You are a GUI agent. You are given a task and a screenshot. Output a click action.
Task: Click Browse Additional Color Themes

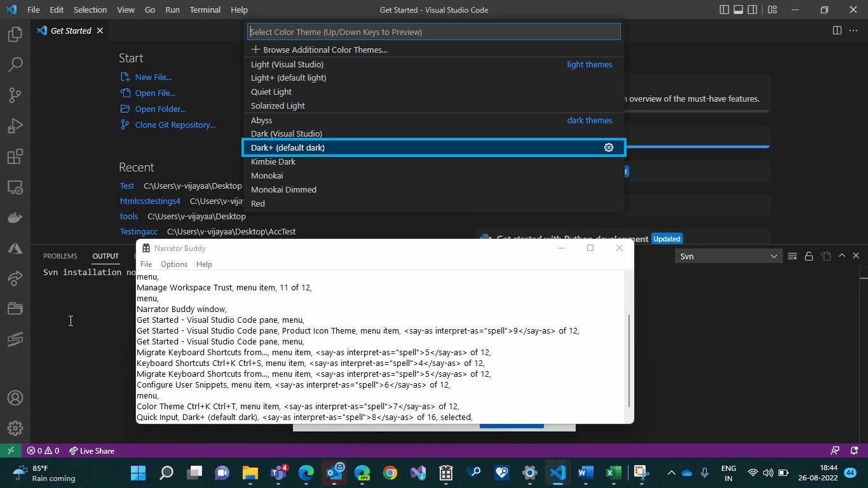pos(434,50)
